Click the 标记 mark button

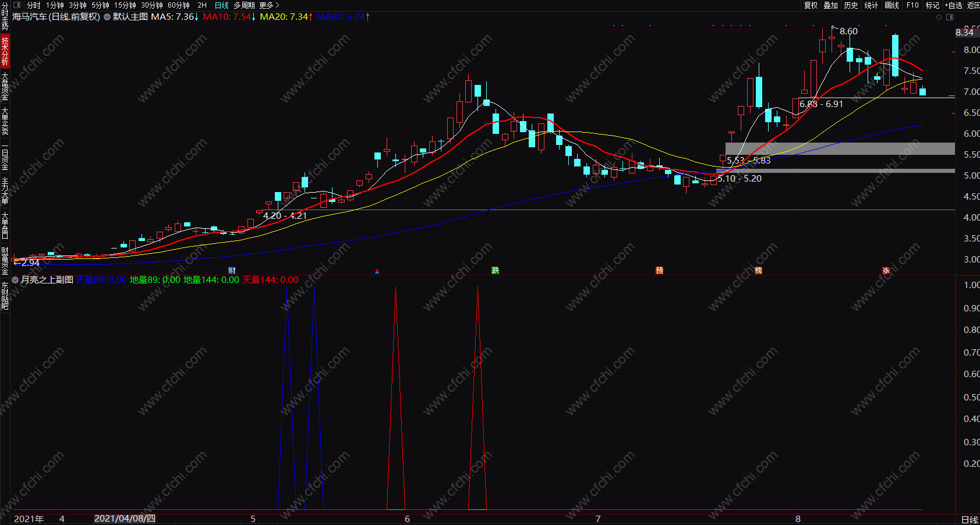(932, 5)
